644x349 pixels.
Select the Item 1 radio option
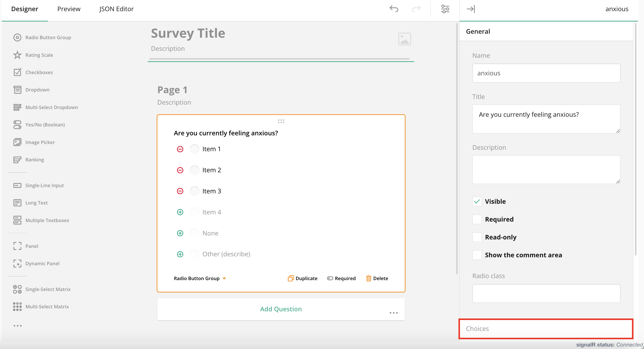pyautogui.click(x=195, y=149)
